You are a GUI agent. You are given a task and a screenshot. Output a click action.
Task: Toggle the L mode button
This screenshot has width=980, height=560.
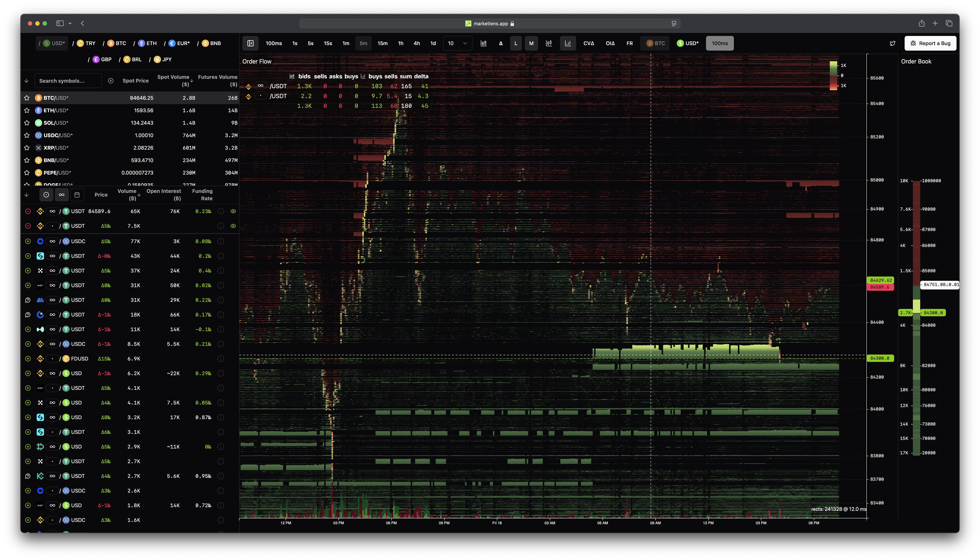point(516,43)
